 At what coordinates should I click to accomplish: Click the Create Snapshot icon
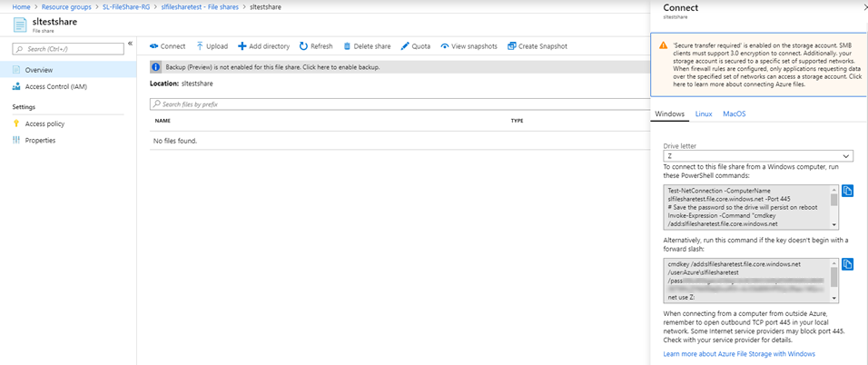(x=511, y=46)
